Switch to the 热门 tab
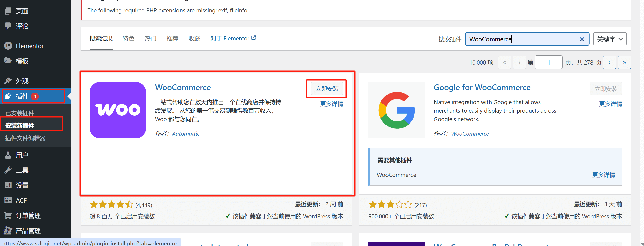This screenshot has width=644, height=246. [150, 38]
